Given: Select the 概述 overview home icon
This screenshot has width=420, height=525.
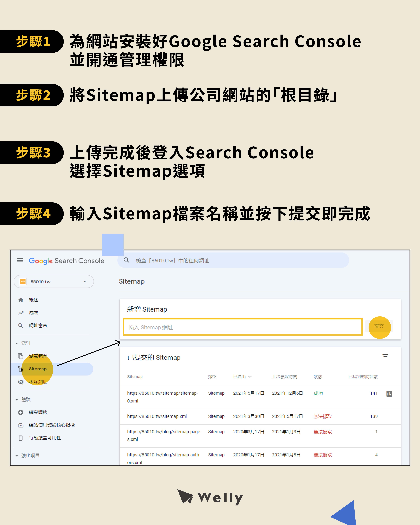Looking at the screenshot, I should 20,300.
